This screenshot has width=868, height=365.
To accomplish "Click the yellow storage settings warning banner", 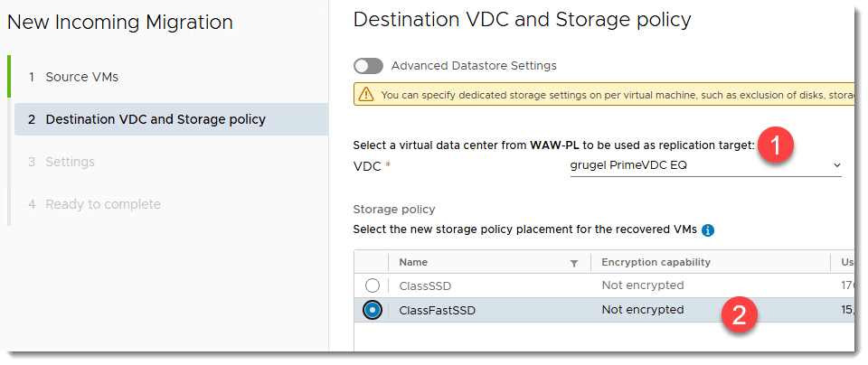I will pos(606,94).
